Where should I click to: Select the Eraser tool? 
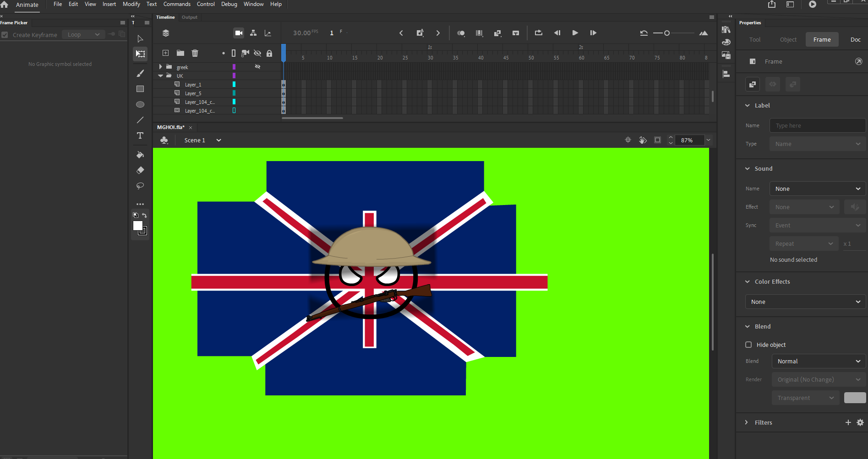point(140,170)
